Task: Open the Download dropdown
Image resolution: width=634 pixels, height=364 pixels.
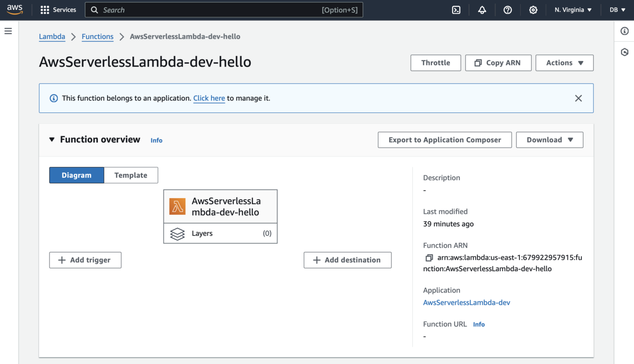Action: coord(549,140)
